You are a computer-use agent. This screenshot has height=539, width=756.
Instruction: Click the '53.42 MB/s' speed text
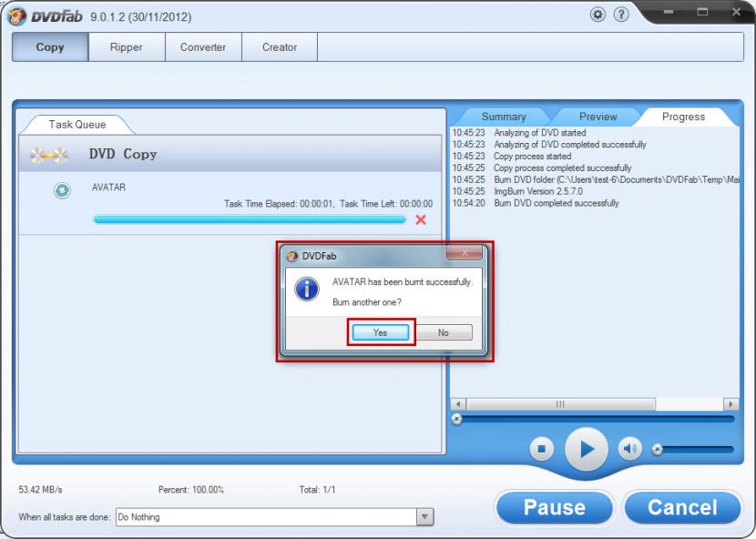[40, 489]
